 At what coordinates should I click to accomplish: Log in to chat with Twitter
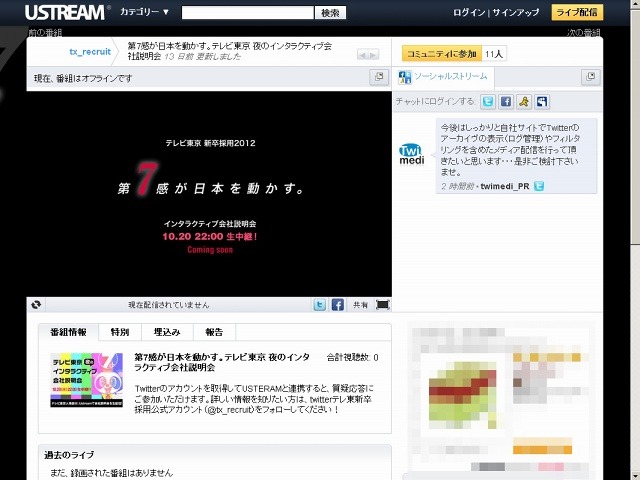[488, 102]
